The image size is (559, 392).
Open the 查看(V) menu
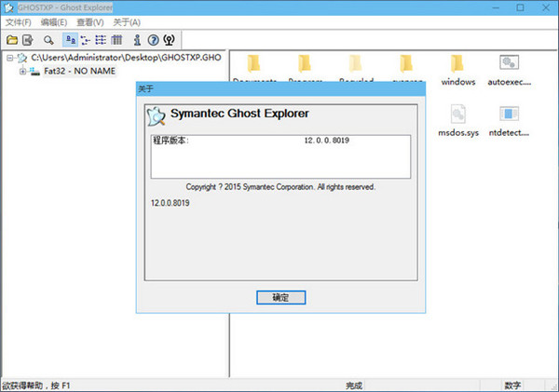coord(90,21)
